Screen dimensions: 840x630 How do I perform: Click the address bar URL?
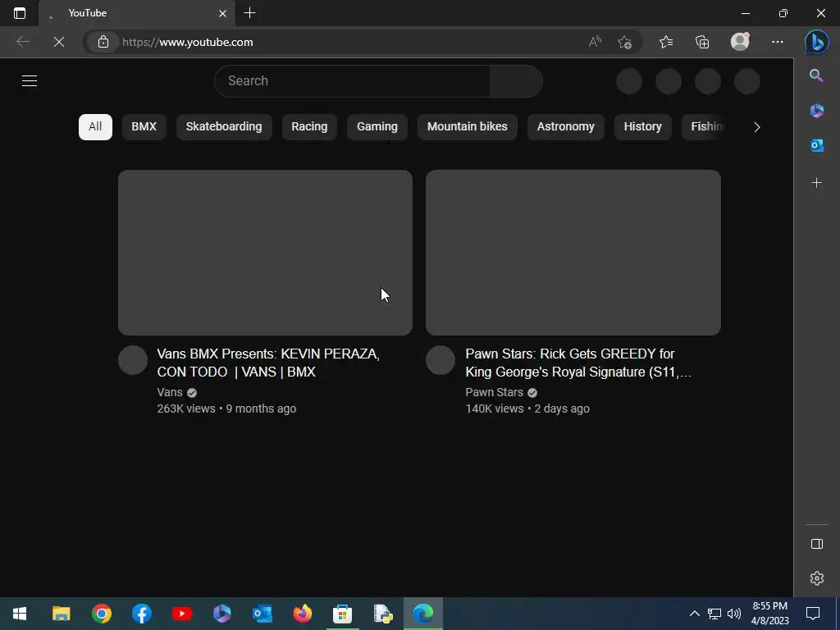click(188, 42)
